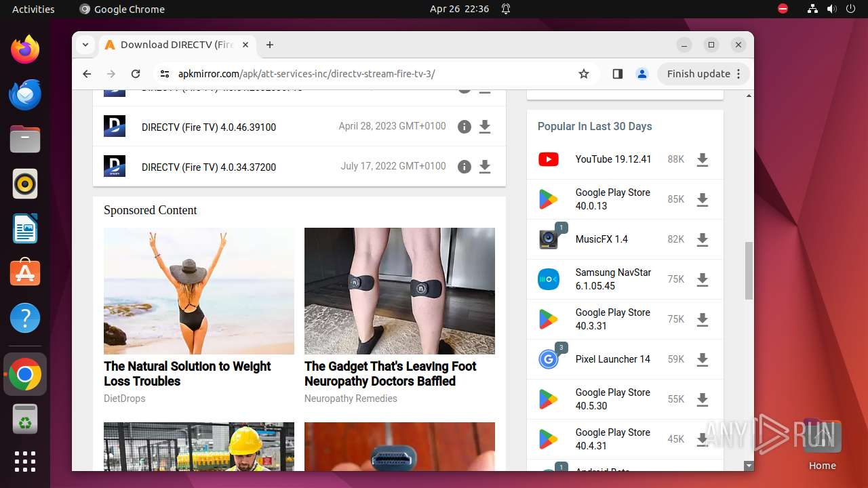This screenshot has width=868, height=488.
Task: Open Rhythmbox from the dock
Action: click(25, 184)
